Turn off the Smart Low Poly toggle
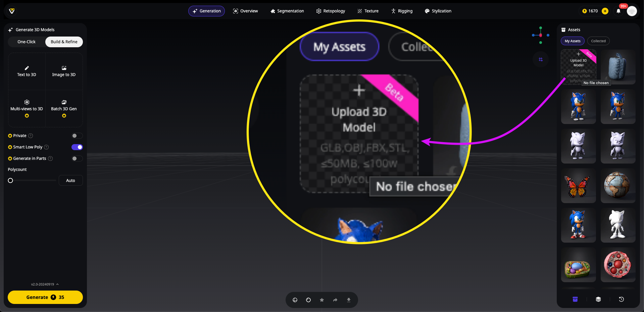Image resolution: width=644 pixels, height=312 pixels. click(x=77, y=147)
